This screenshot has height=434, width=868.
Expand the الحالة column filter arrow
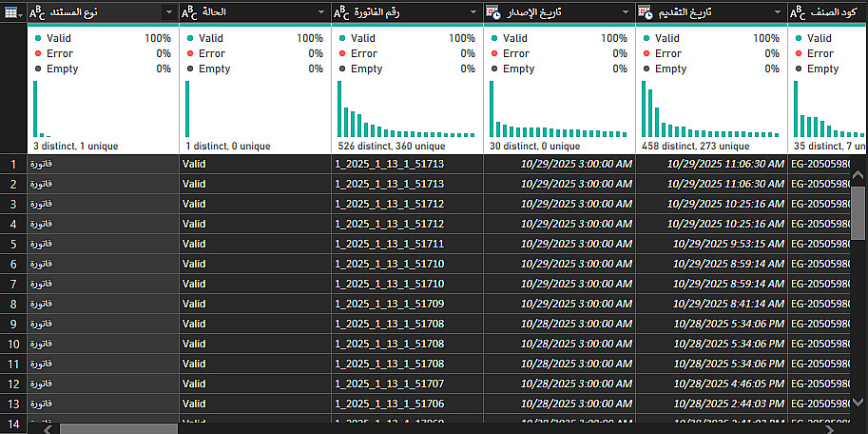pos(321,12)
